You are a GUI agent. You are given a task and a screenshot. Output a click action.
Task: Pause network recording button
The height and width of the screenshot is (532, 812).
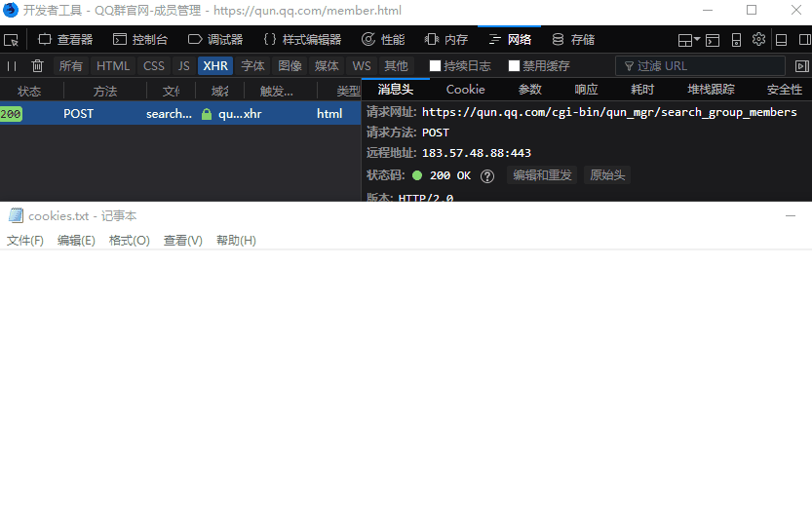[x=12, y=66]
